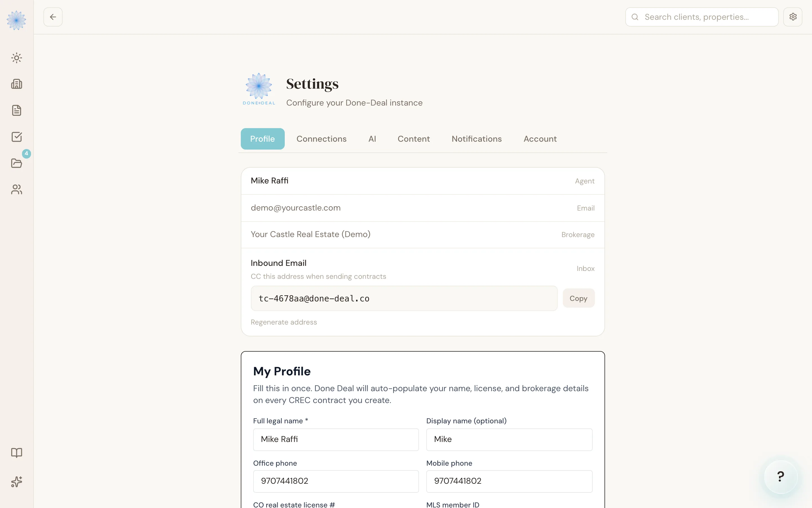Screen dimensions: 812x508
Task: Click Regenerate address link
Action: (x=284, y=322)
